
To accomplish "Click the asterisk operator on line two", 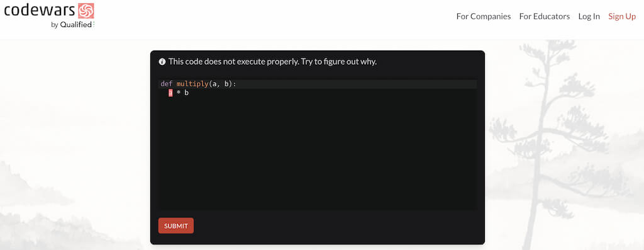I will point(178,93).
